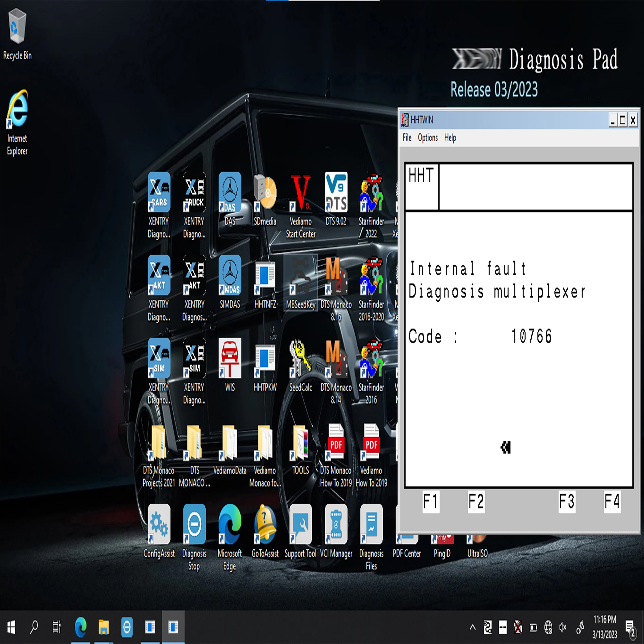Select the Vediamo How To 2019 PDF

pos(371,455)
